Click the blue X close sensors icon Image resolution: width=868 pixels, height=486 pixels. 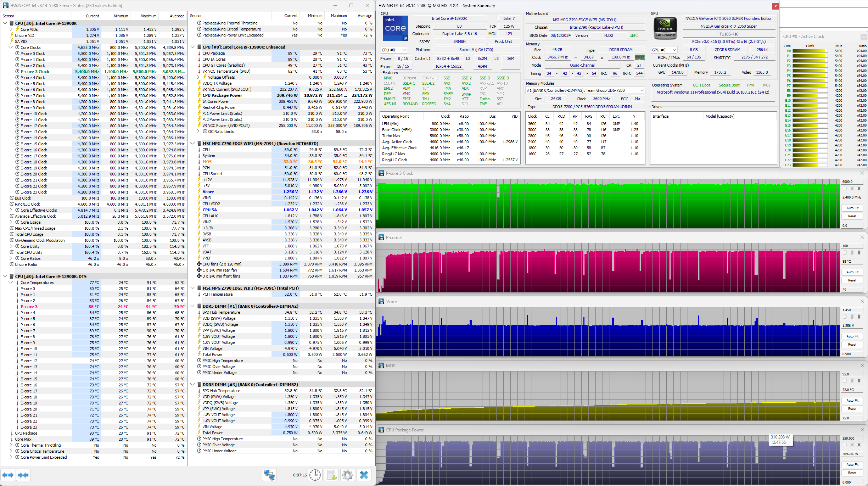[x=364, y=475]
